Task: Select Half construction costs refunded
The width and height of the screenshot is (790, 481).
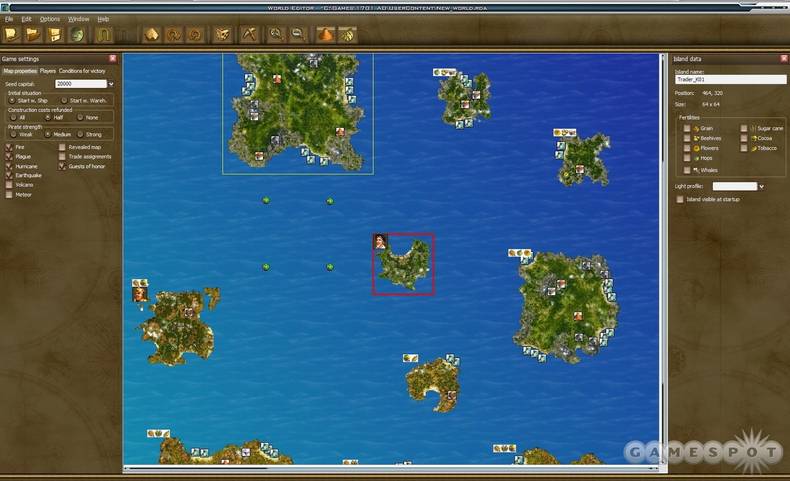Action: pyautogui.click(x=48, y=117)
